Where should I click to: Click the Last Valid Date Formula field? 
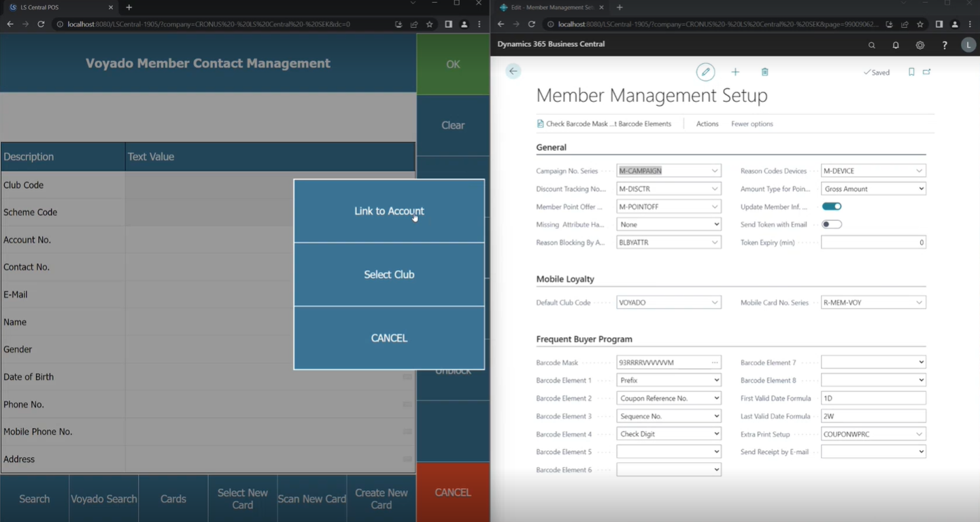tap(873, 416)
